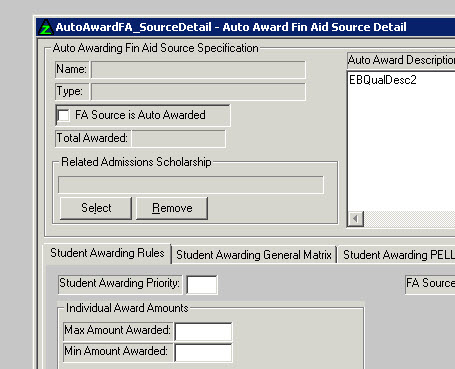The image size is (455, 369).
Task: Click the Name field
Action: coord(198,70)
